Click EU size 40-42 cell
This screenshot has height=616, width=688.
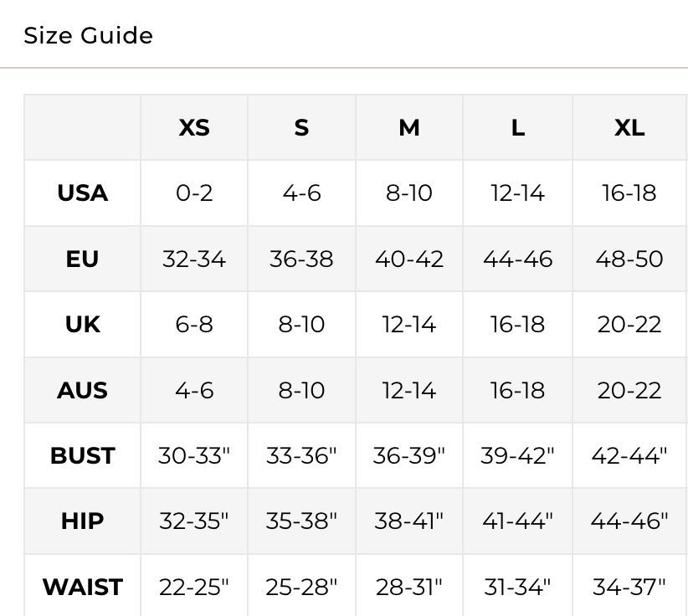coord(409,259)
